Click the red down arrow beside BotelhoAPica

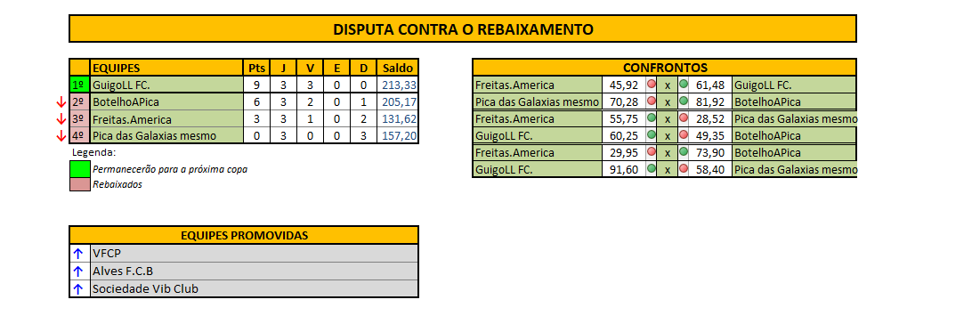61,102
